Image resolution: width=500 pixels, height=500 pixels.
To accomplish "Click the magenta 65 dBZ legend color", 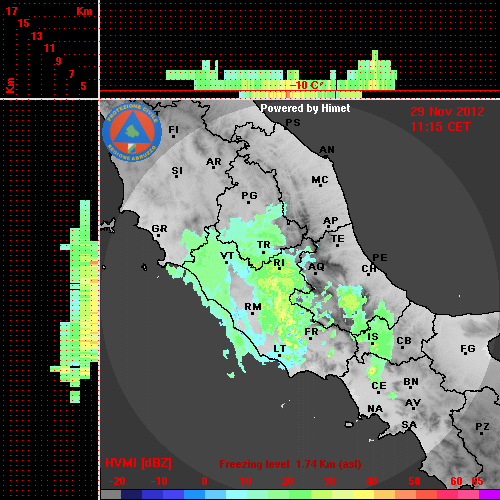I will tap(489, 495).
